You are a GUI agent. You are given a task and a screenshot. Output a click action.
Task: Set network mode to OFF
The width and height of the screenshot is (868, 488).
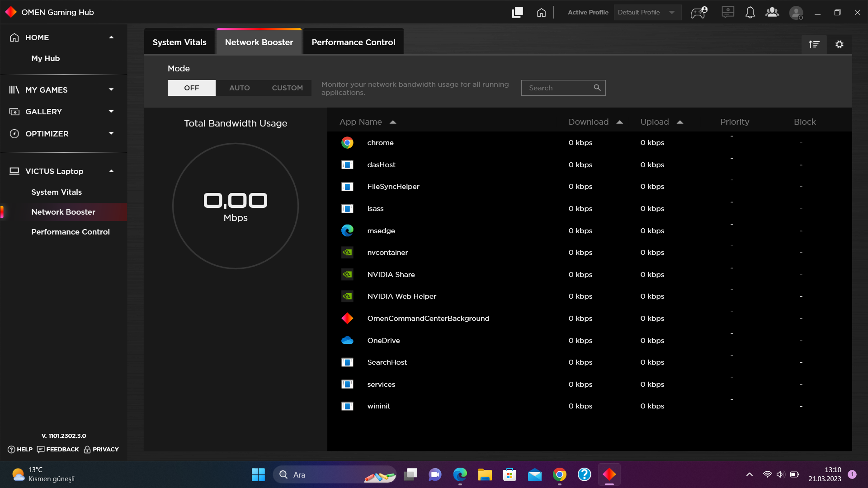coord(192,88)
